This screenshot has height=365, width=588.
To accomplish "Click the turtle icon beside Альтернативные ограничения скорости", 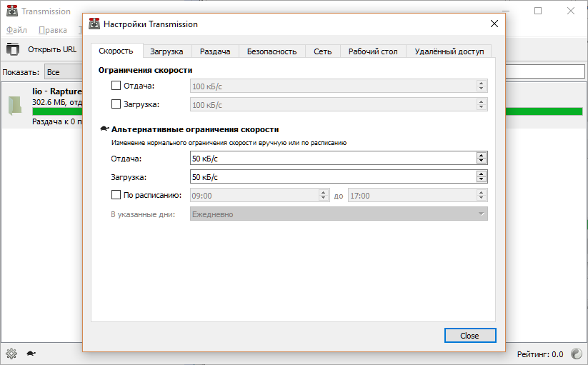I will coord(104,129).
